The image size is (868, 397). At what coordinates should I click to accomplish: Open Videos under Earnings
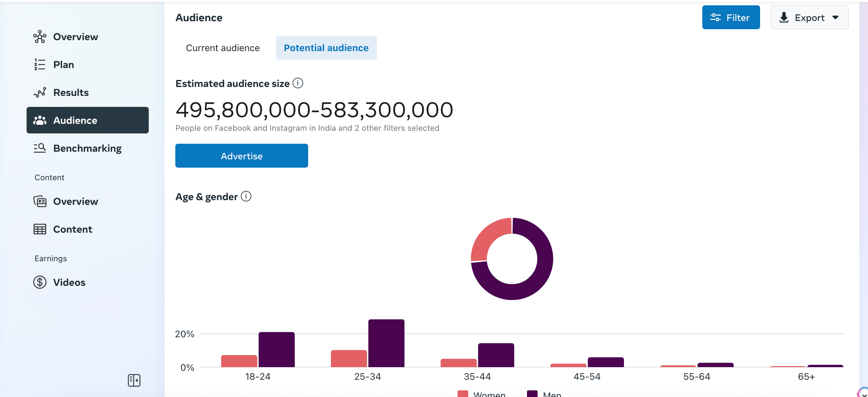pos(88,282)
